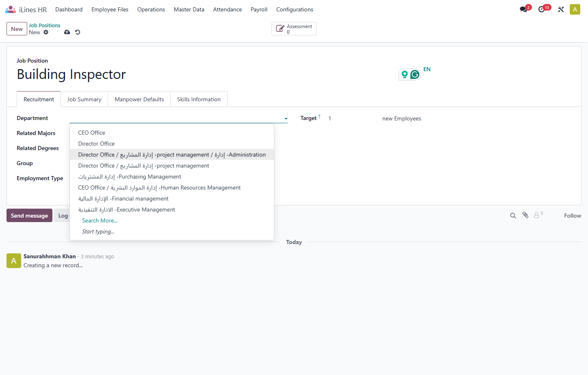Pick the option ending in -Administration
Image resolution: width=588 pixels, height=375 pixels.
pyautogui.click(x=172, y=155)
